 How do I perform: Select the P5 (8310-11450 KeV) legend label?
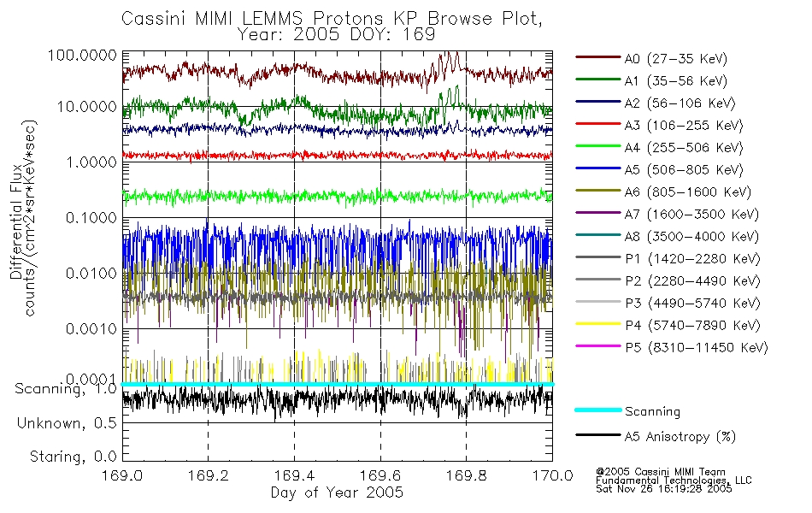coord(697,348)
